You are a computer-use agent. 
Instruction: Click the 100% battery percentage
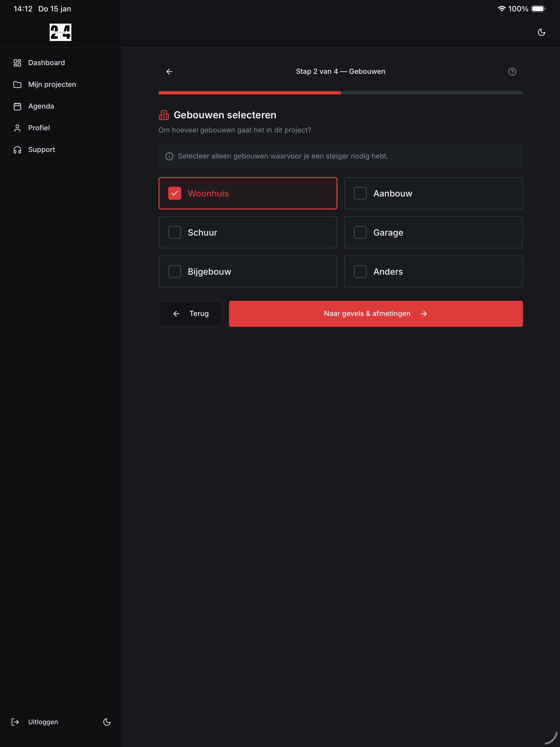(518, 9)
